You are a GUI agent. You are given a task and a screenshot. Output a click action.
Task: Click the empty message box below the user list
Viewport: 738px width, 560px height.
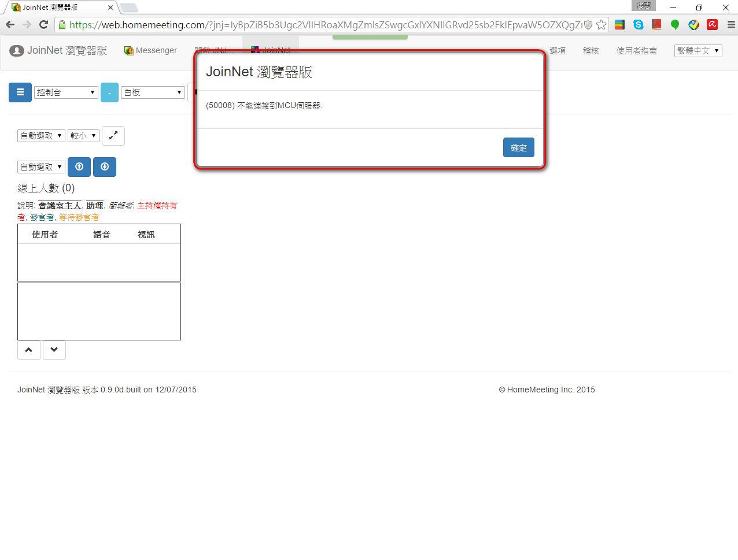coord(99,311)
